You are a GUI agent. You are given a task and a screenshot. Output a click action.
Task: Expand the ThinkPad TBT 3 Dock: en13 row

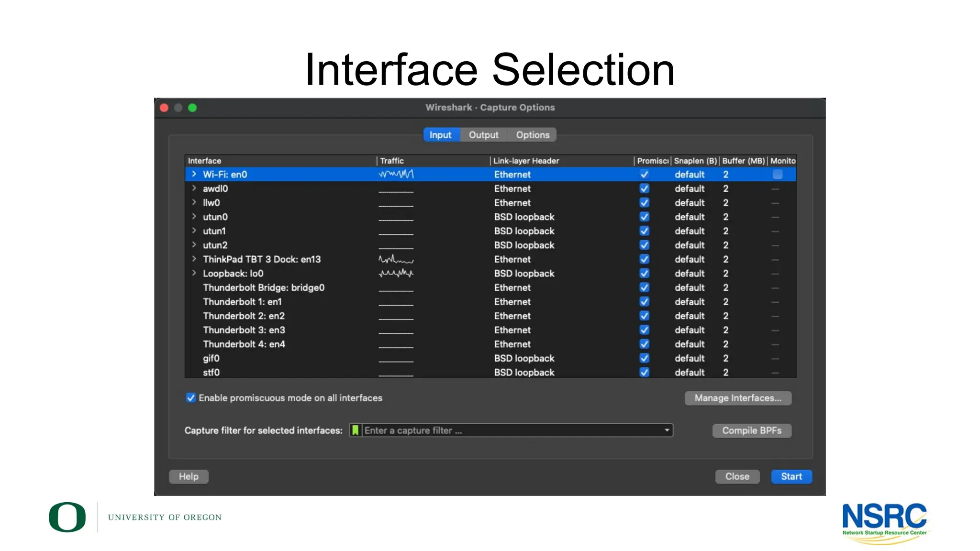point(194,259)
